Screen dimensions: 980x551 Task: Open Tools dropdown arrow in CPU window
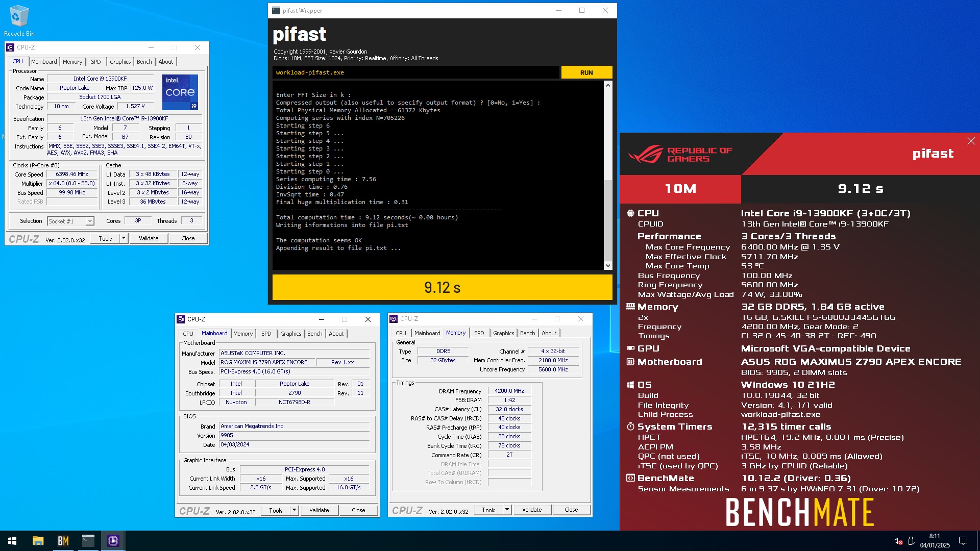coord(124,238)
